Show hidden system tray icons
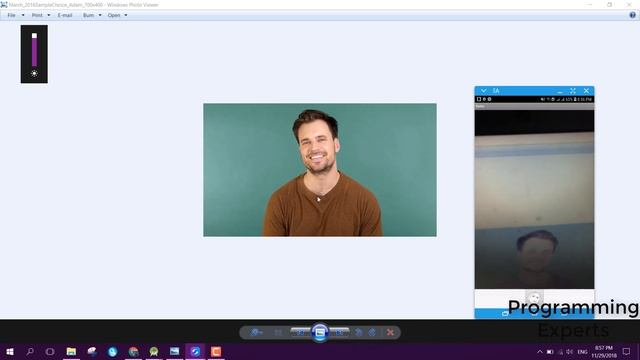640x360 pixels. pos(540,352)
